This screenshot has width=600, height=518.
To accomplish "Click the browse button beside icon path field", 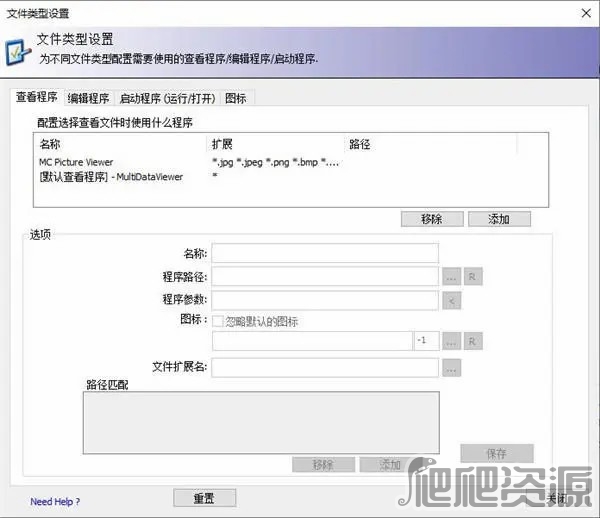I will (x=451, y=342).
